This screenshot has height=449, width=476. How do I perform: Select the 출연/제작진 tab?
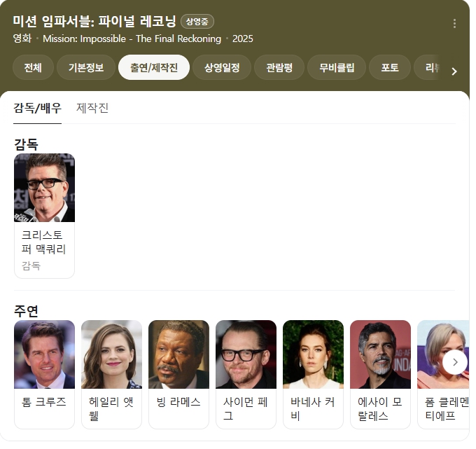click(x=154, y=67)
